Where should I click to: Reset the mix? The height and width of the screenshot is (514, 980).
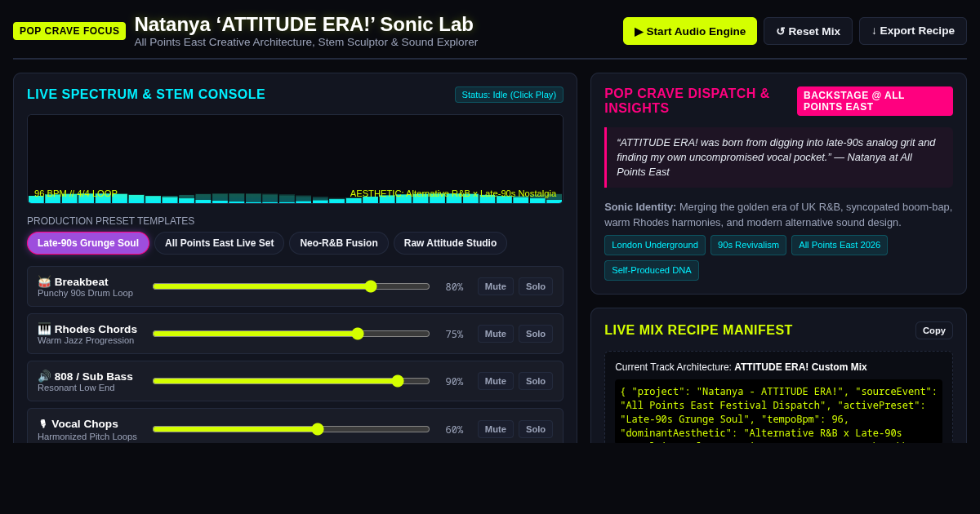click(x=808, y=31)
